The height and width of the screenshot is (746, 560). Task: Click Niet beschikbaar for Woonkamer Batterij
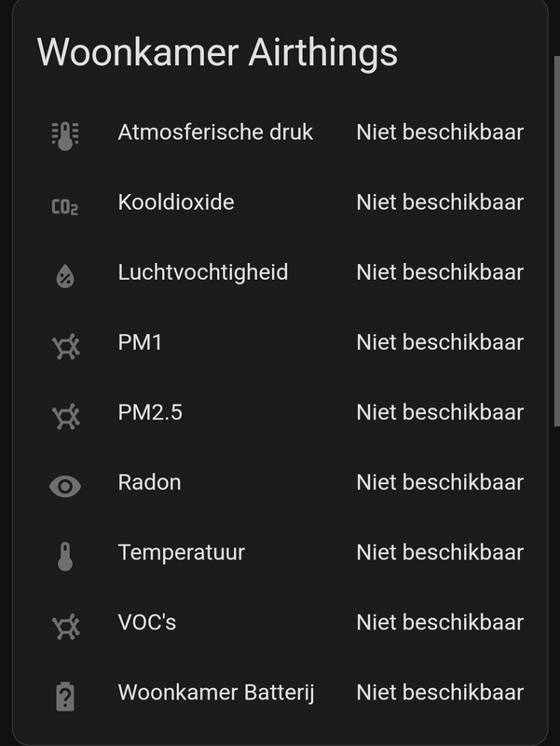pyautogui.click(x=438, y=690)
